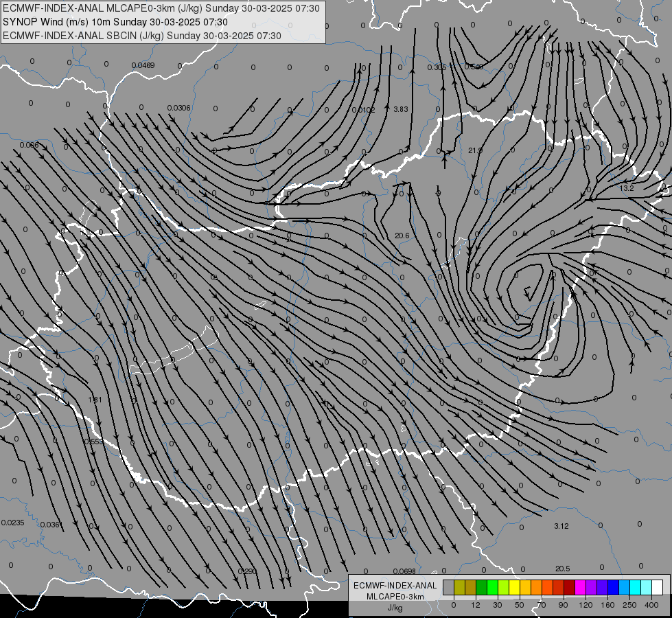Click the legend tick label 400
The width and height of the screenshot is (672, 618).
click(651, 605)
